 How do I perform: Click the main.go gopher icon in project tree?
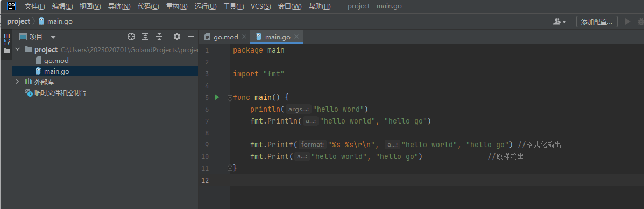(39, 71)
